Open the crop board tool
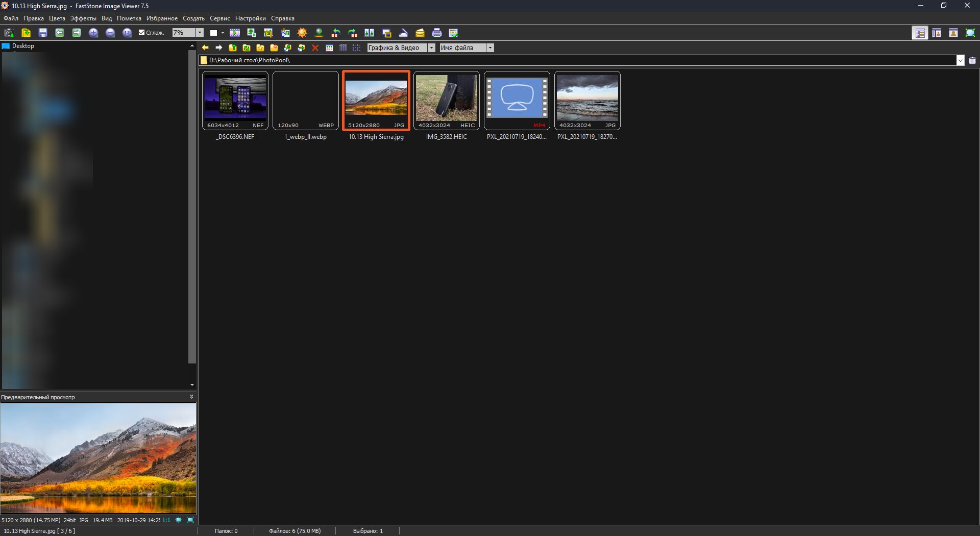Screen dimensions: 980x536 pyautogui.click(x=268, y=33)
